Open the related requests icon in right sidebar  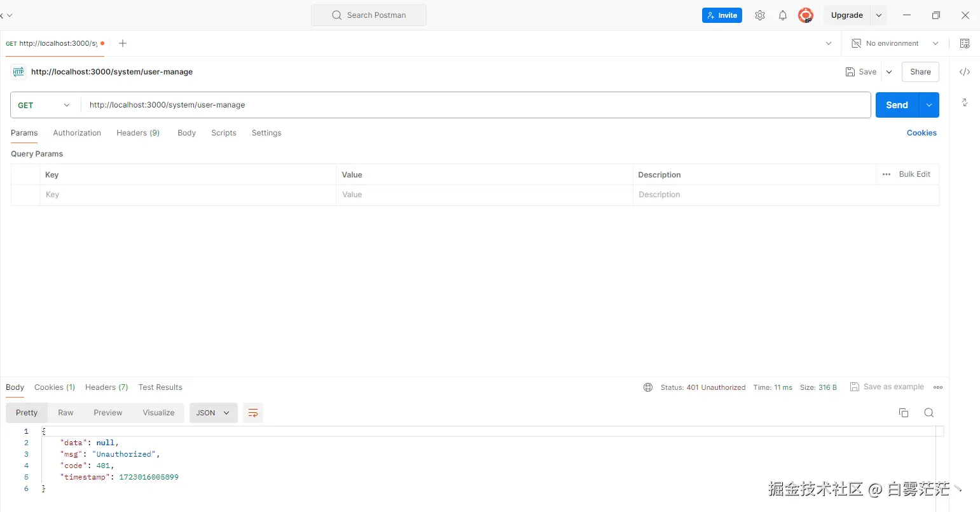tap(965, 102)
